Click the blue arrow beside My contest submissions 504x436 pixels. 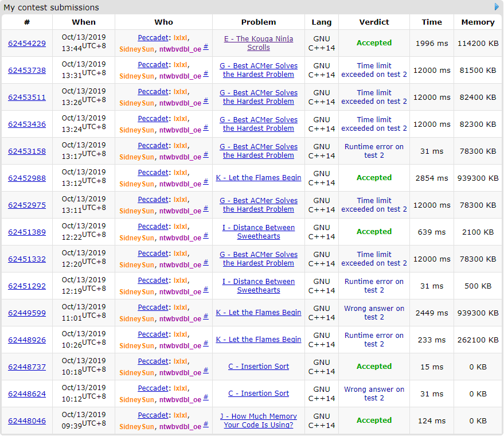497,7
